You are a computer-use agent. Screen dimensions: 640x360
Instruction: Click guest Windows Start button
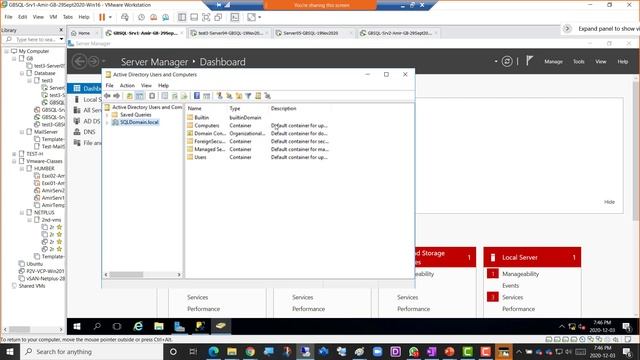[x=77, y=326]
